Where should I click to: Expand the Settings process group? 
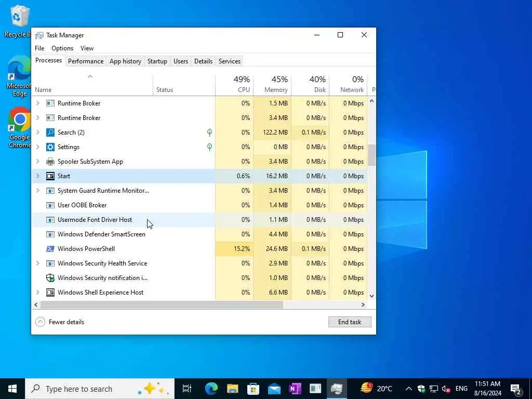click(x=38, y=147)
